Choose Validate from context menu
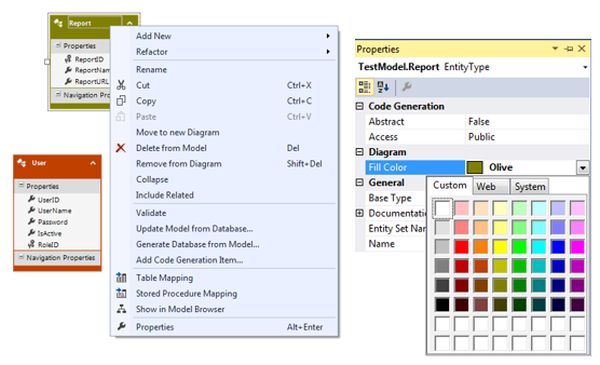The height and width of the screenshot is (365, 600). coord(235,213)
